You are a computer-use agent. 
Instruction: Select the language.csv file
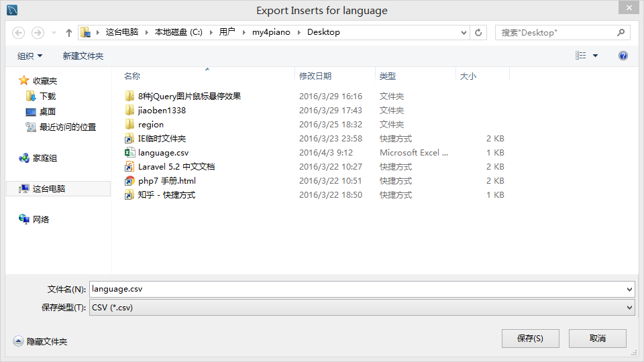pyautogui.click(x=164, y=153)
